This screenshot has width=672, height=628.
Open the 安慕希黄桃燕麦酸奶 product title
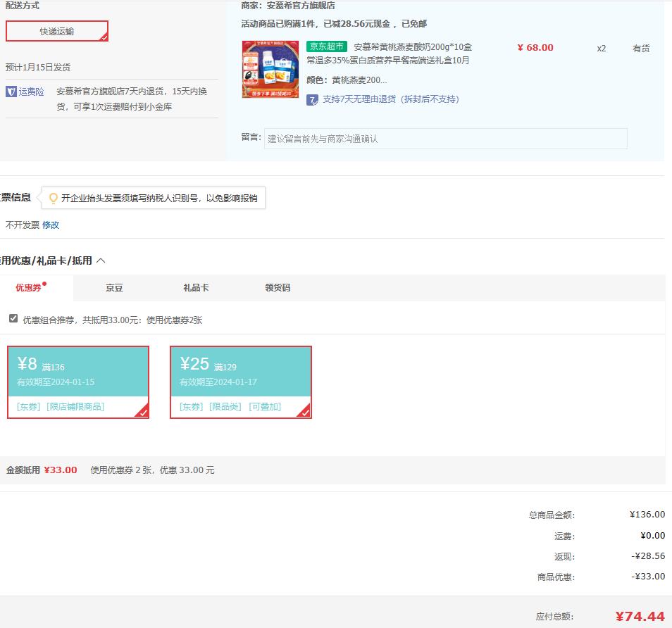(389, 53)
